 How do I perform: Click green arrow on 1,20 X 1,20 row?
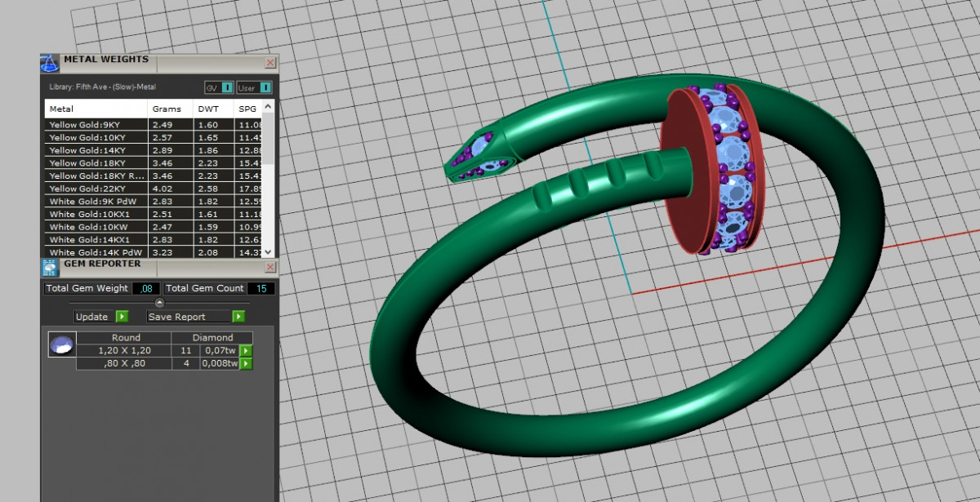[246, 351]
